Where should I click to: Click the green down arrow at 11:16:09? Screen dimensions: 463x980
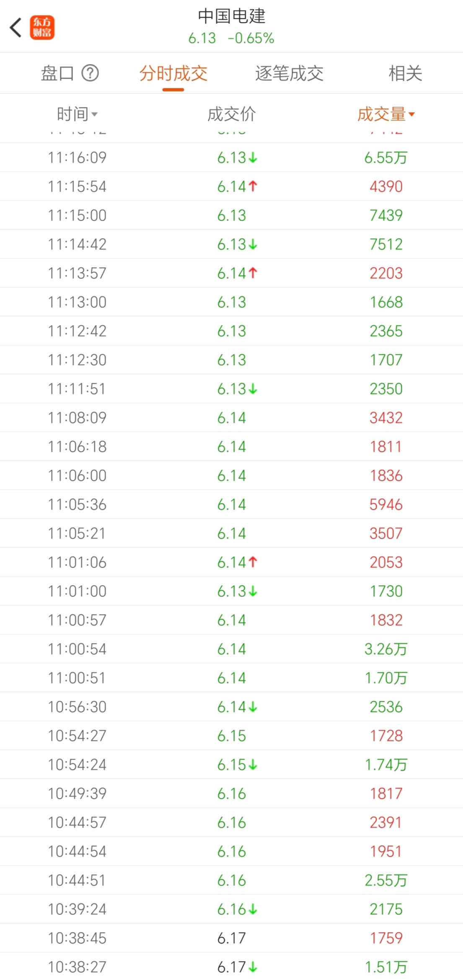pos(253,158)
